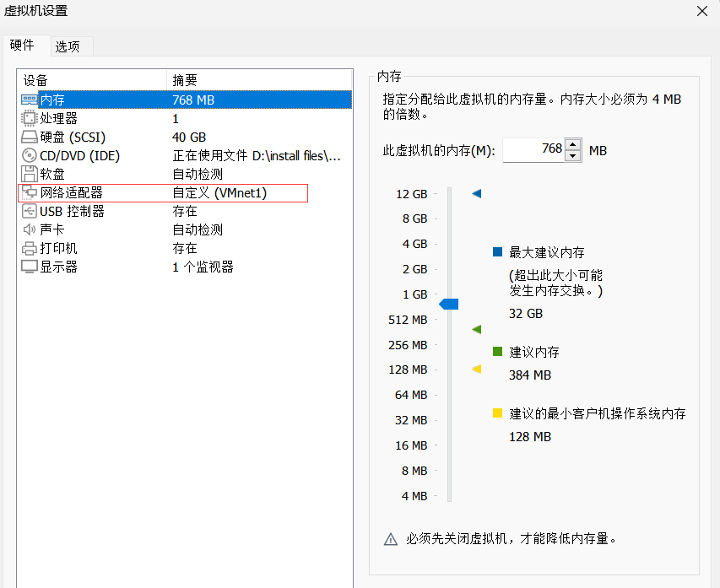Click the 512 MB scale label
Image resolution: width=720 pixels, height=588 pixels.
pos(408,320)
